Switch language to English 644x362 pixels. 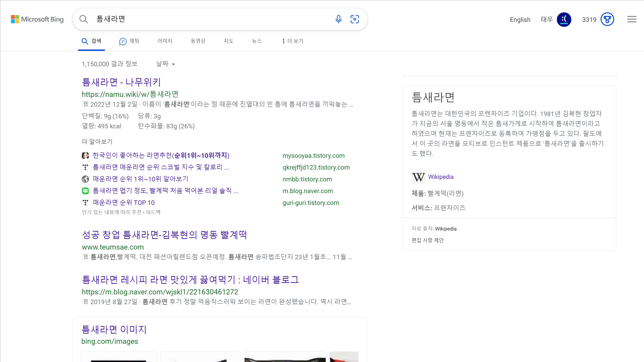(520, 20)
